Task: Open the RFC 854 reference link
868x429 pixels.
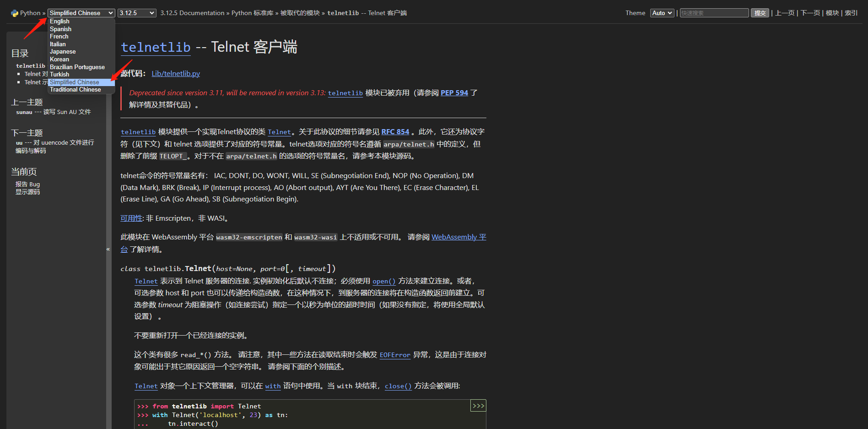Action: (395, 131)
